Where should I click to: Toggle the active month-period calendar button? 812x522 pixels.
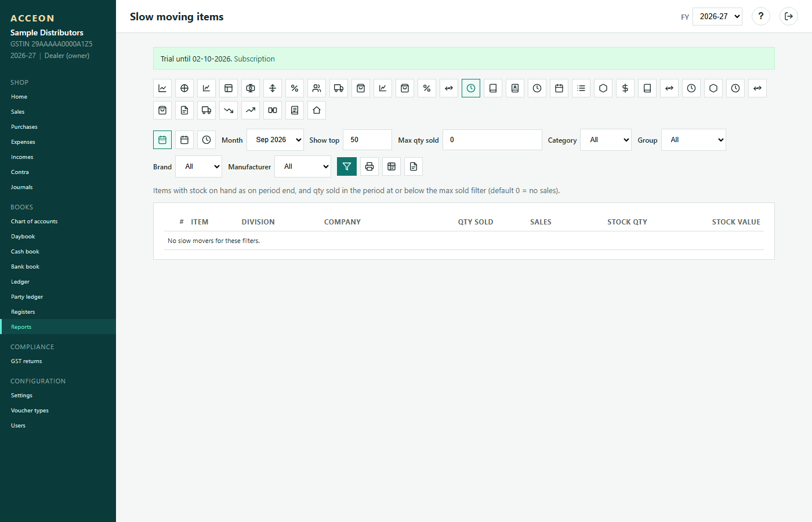coord(162,140)
